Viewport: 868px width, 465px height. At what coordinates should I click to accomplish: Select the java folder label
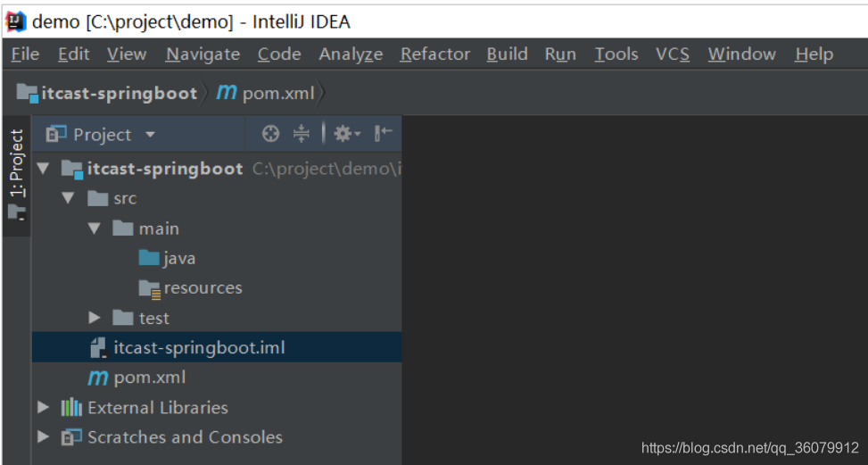coord(179,259)
